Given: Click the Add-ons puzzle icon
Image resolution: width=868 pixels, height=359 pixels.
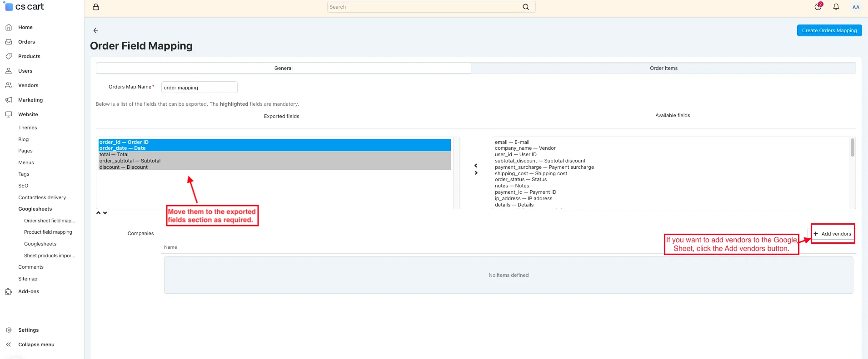Looking at the screenshot, I should coord(9,291).
